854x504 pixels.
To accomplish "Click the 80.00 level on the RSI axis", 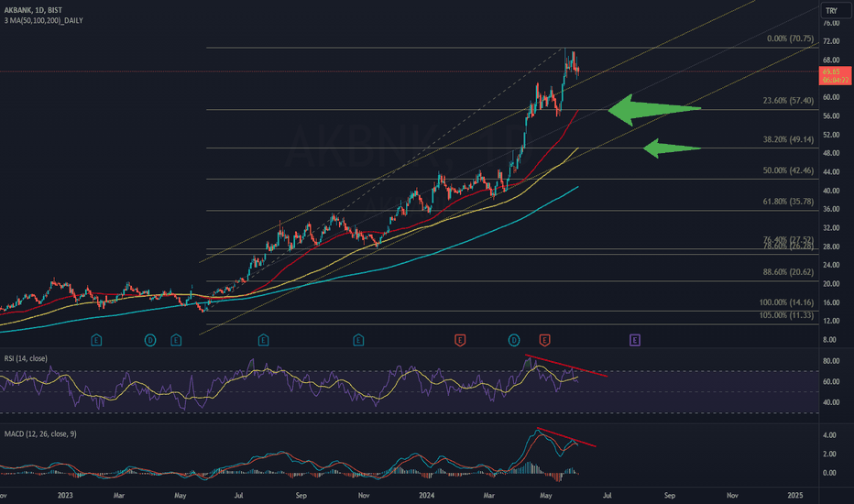I will point(831,361).
